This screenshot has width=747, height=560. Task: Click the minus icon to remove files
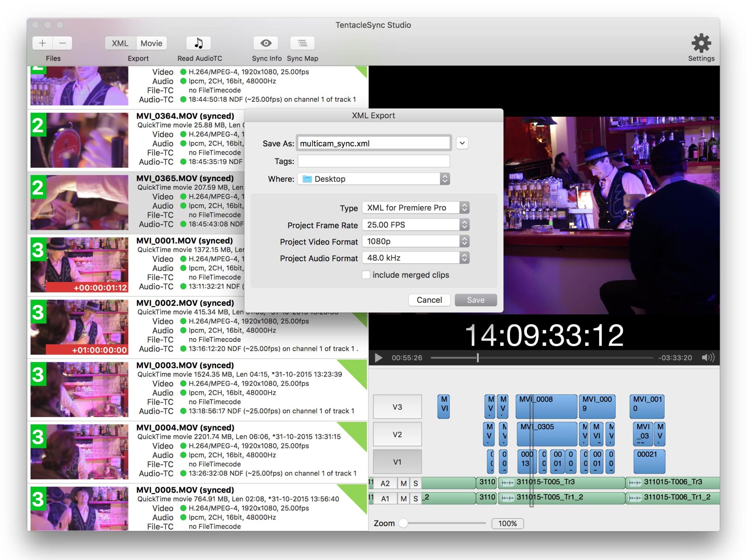tap(62, 43)
